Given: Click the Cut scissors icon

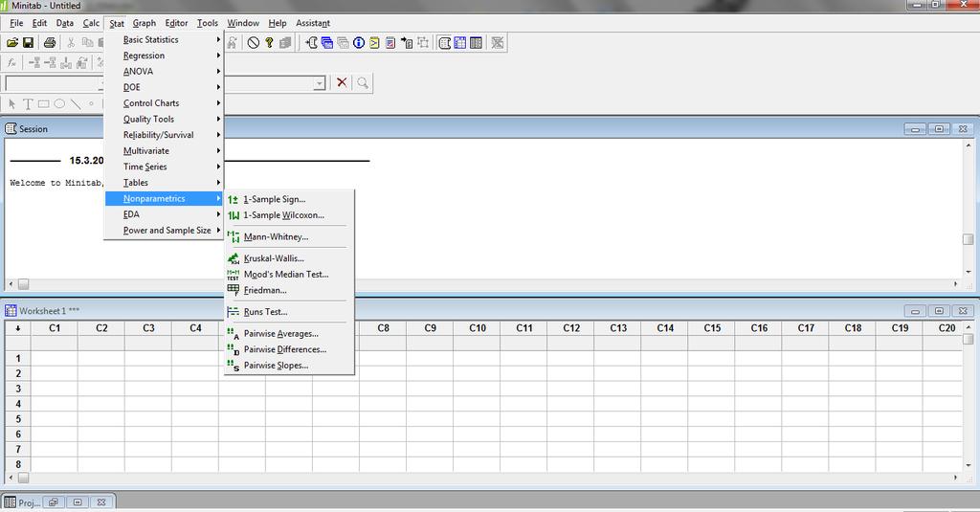Looking at the screenshot, I should [x=71, y=42].
